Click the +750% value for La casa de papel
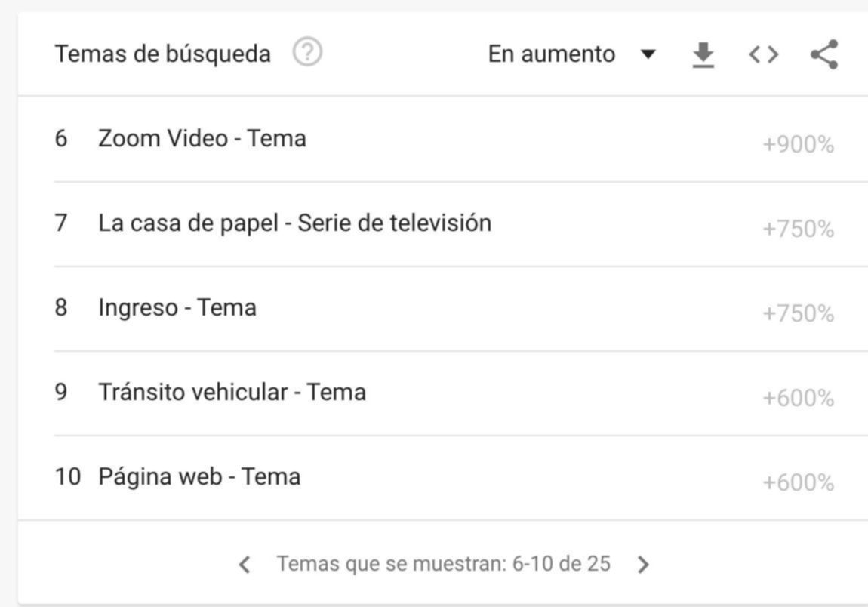 [x=798, y=230]
